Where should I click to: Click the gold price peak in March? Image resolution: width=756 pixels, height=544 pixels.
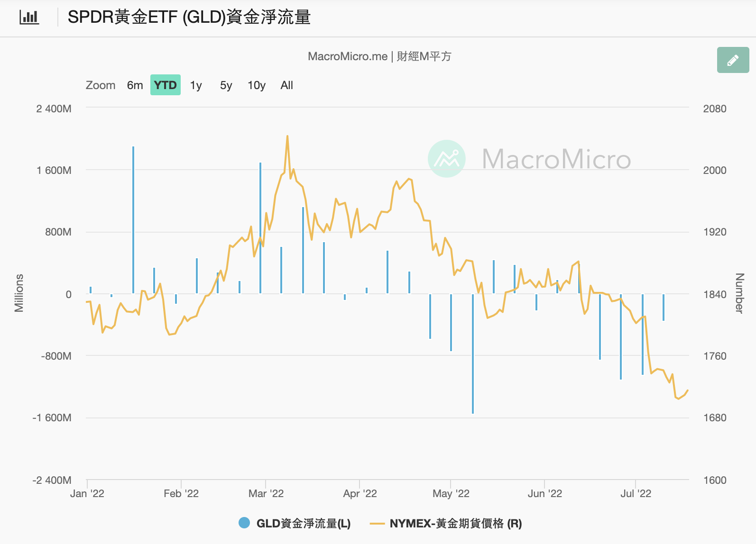tap(287, 136)
